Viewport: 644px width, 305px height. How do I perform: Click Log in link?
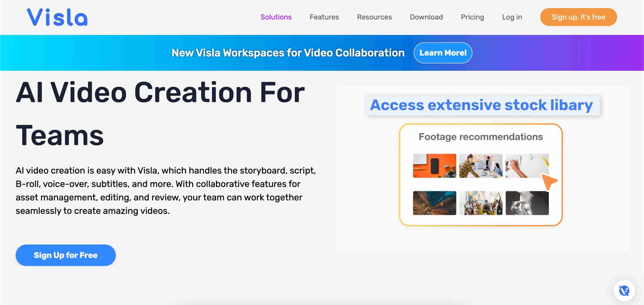(512, 17)
